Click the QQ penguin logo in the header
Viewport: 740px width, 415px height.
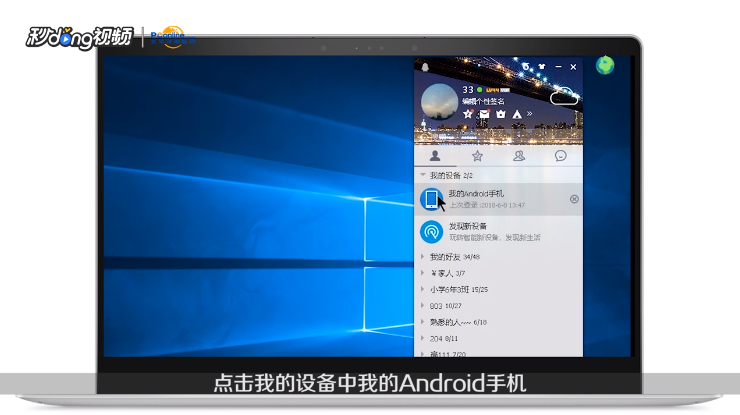click(x=425, y=67)
